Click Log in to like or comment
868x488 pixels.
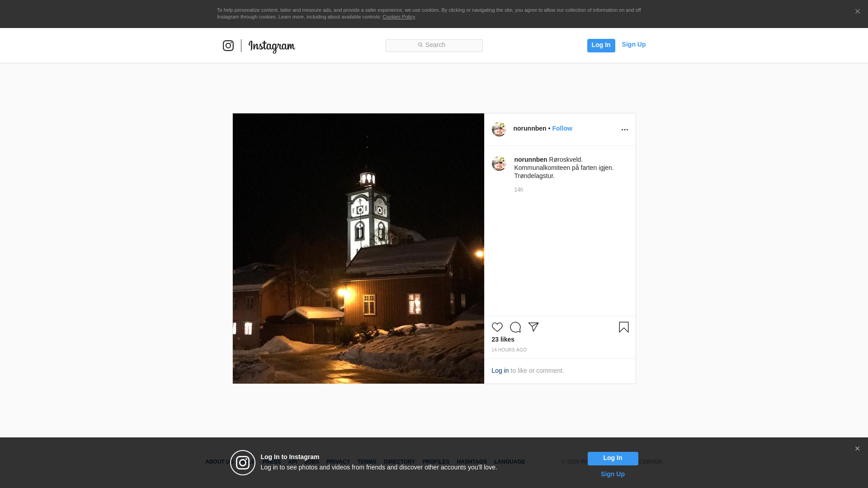coord(500,371)
